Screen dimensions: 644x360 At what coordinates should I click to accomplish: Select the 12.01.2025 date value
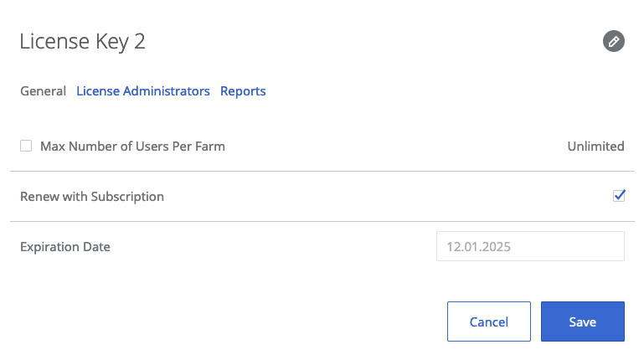click(x=480, y=247)
